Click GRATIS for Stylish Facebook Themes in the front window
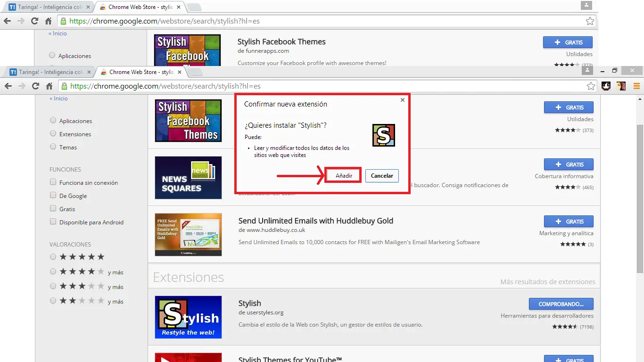644x362 pixels. tap(569, 107)
